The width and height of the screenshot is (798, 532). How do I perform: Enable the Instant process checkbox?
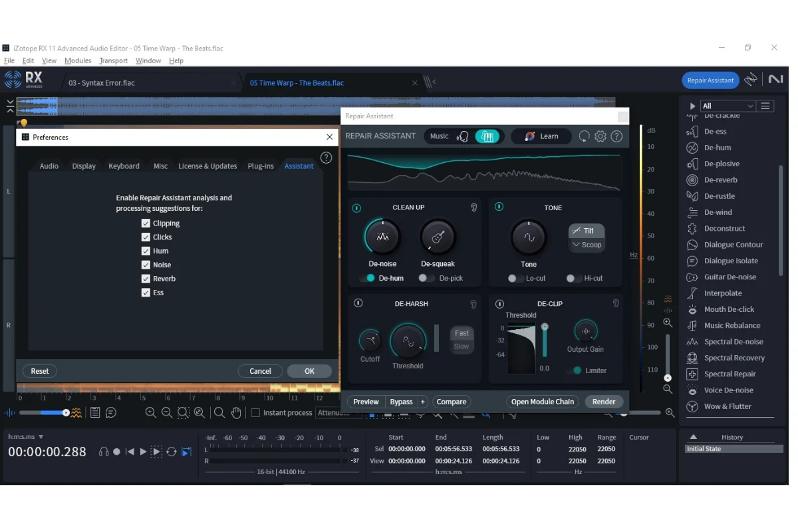click(x=255, y=413)
